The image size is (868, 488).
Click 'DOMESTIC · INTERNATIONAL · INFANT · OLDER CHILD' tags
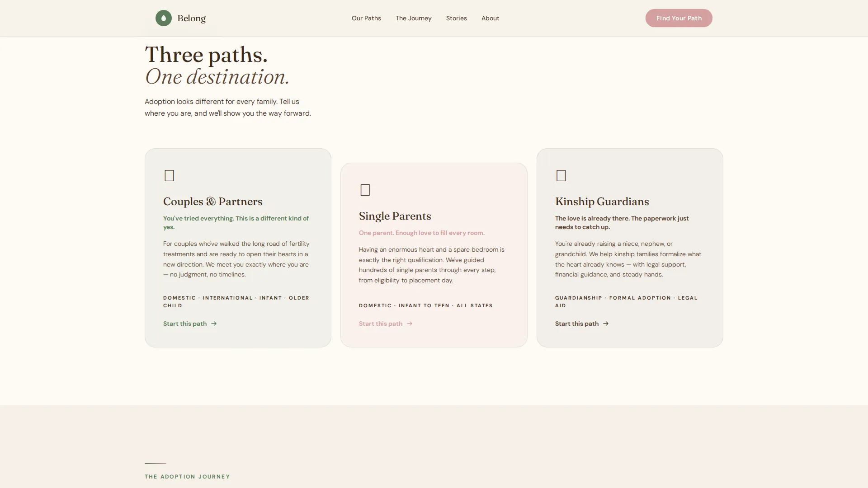click(x=236, y=301)
